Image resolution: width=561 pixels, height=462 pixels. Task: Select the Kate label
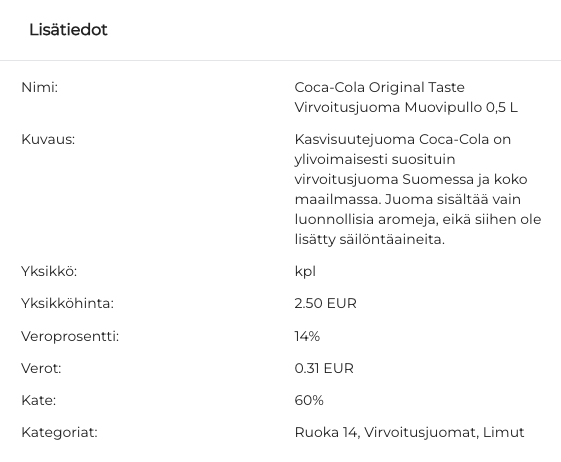[x=39, y=400]
